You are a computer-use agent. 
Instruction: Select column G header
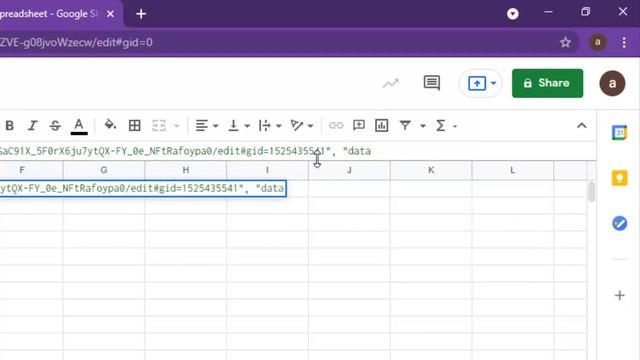(104, 170)
